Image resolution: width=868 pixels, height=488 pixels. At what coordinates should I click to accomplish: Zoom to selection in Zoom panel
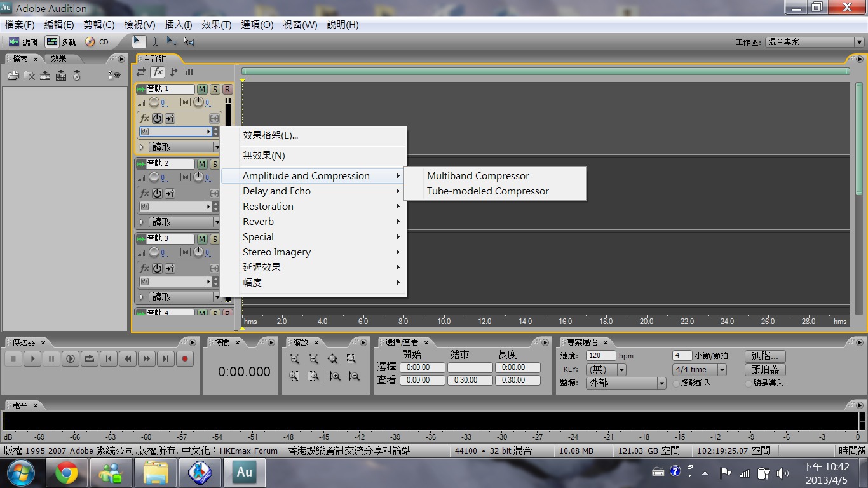tap(351, 359)
